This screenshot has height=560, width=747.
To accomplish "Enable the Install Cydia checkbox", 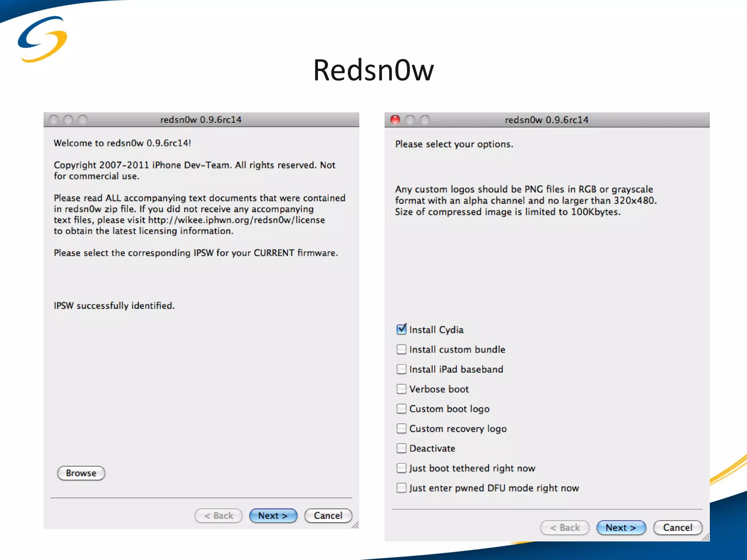I will 401,329.
